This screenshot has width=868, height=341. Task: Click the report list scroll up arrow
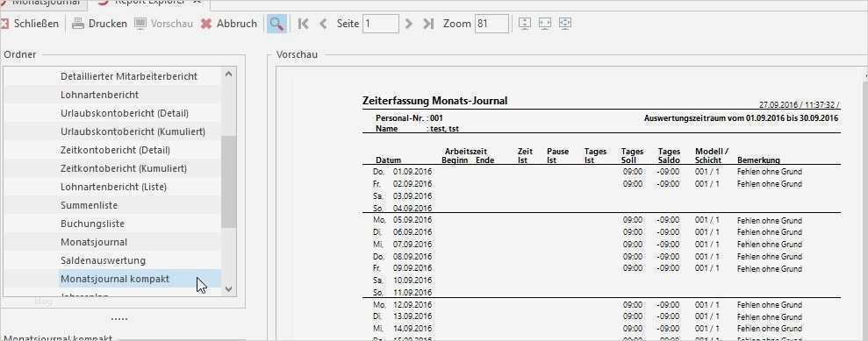coord(228,74)
